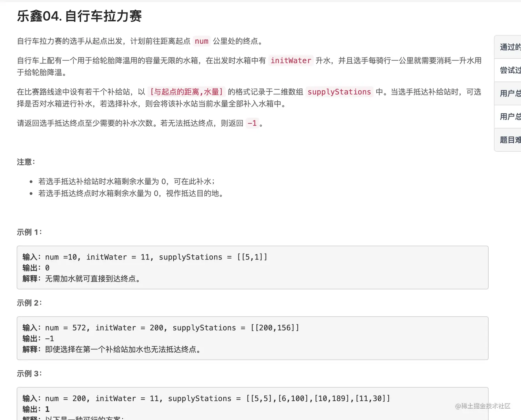The image size is (521, 420).
Task: Click the inline code '-1' return value
Action: pos(252,123)
